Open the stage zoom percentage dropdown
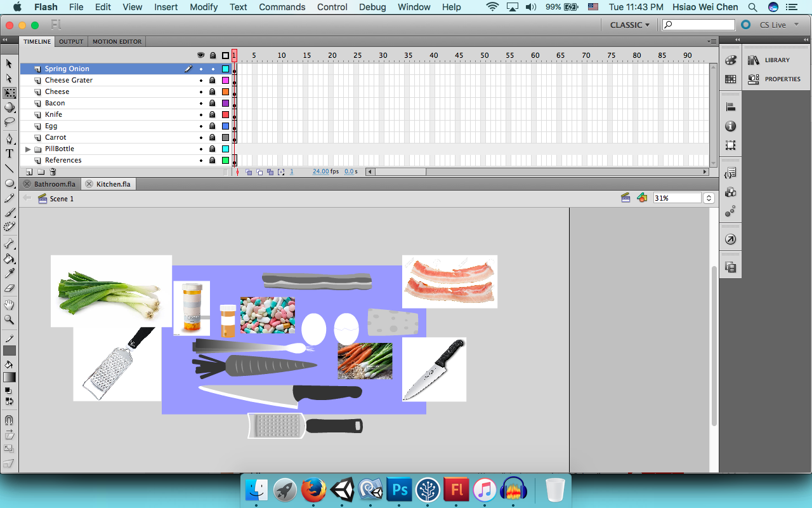The image size is (812, 508). click(709, 198)
